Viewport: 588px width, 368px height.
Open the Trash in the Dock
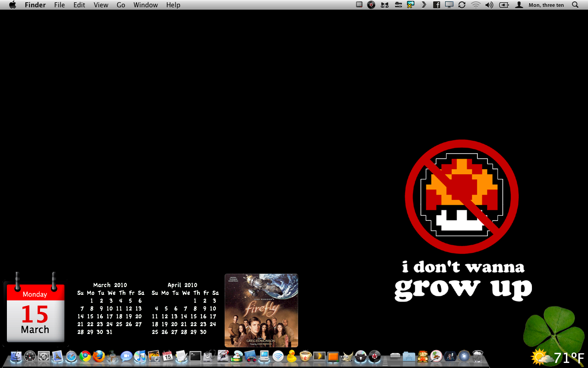(478, 356)
